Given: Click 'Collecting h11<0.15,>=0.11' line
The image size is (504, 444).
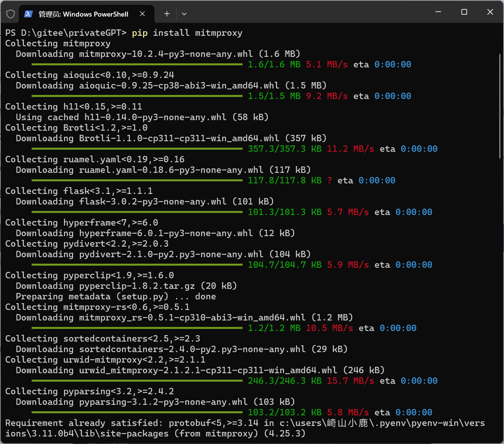Looking at the screenshot, I should [x=74, y=107].
